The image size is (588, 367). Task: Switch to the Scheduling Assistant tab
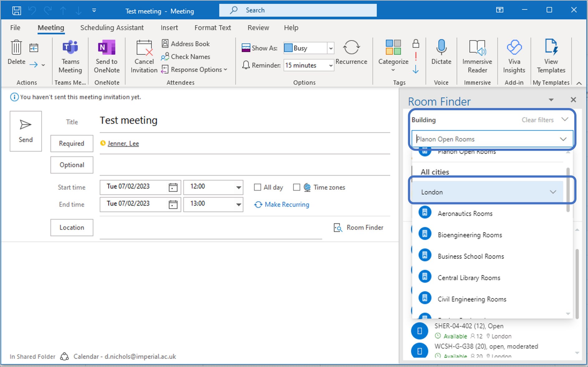(112, 28)
